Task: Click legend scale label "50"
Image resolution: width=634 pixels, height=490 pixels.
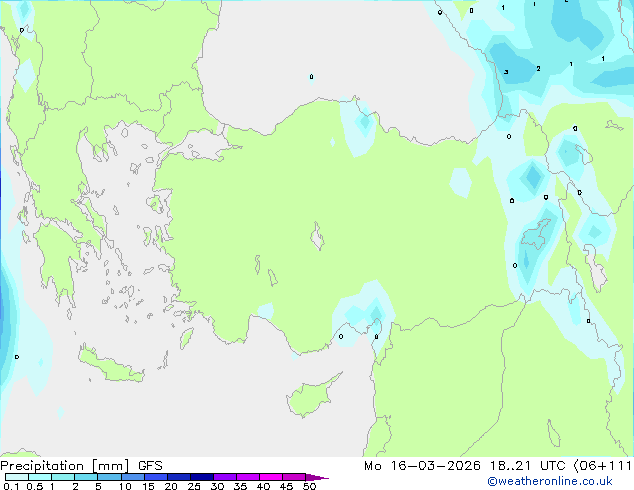Action: (x=310, y=486)
